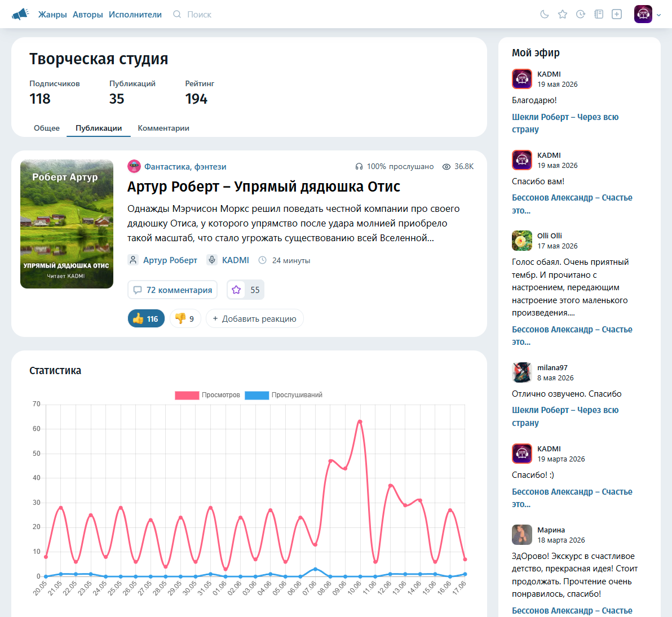This screenshot has width=672, height=617.
Task: Open listening history clock icon
Action: pos(580,14)
